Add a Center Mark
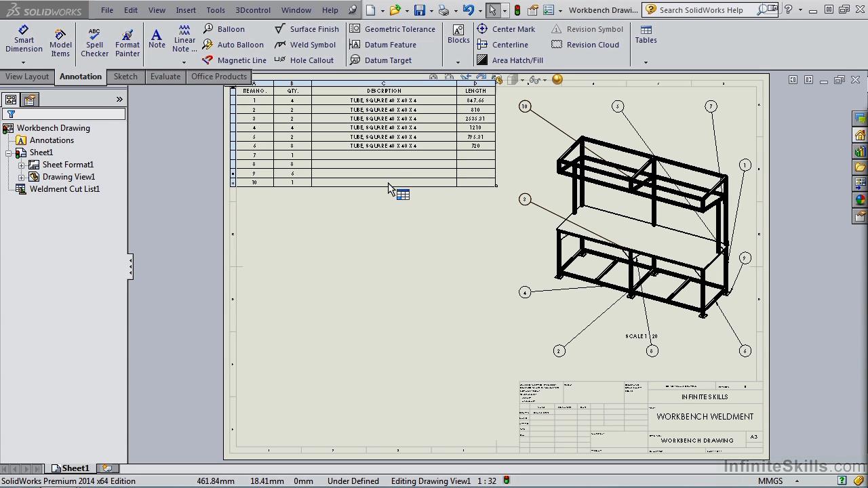 point(506,29)
